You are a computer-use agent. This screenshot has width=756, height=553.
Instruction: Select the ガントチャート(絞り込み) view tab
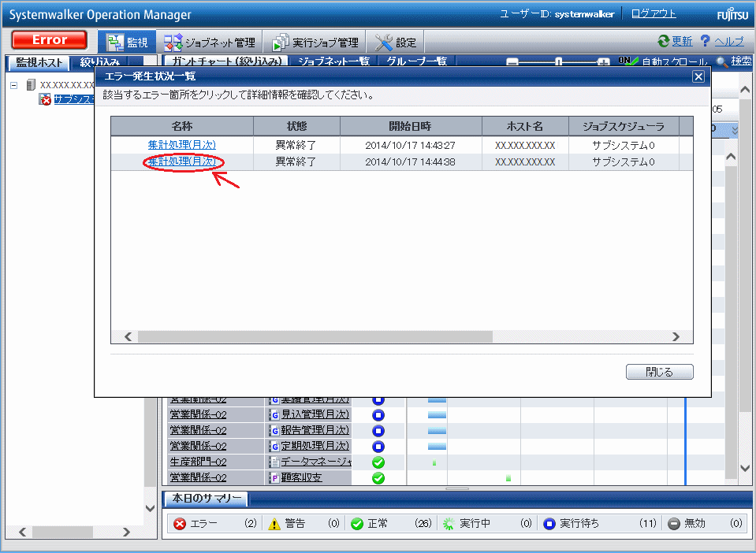pyautogui.click(x=226, y=61)
